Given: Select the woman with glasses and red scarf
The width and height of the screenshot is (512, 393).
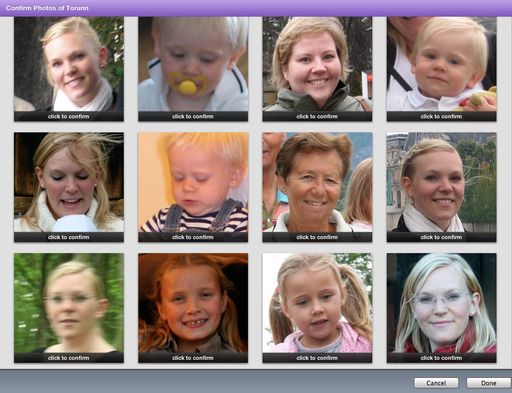Looking at the screenshot, I should (441, 303).
